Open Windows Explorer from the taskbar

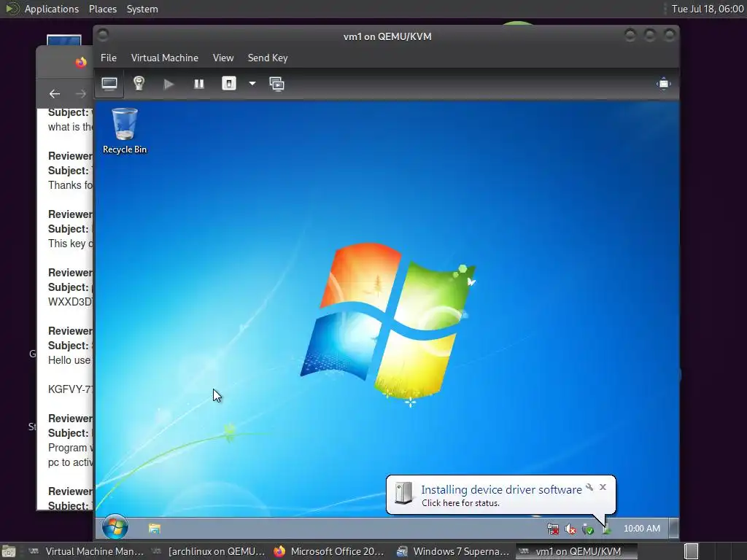pos(155,529)
